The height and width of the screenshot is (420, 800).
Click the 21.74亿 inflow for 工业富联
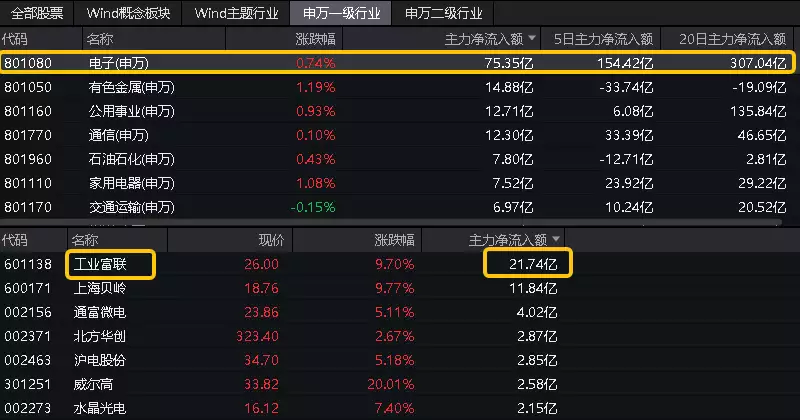(533, 264)
